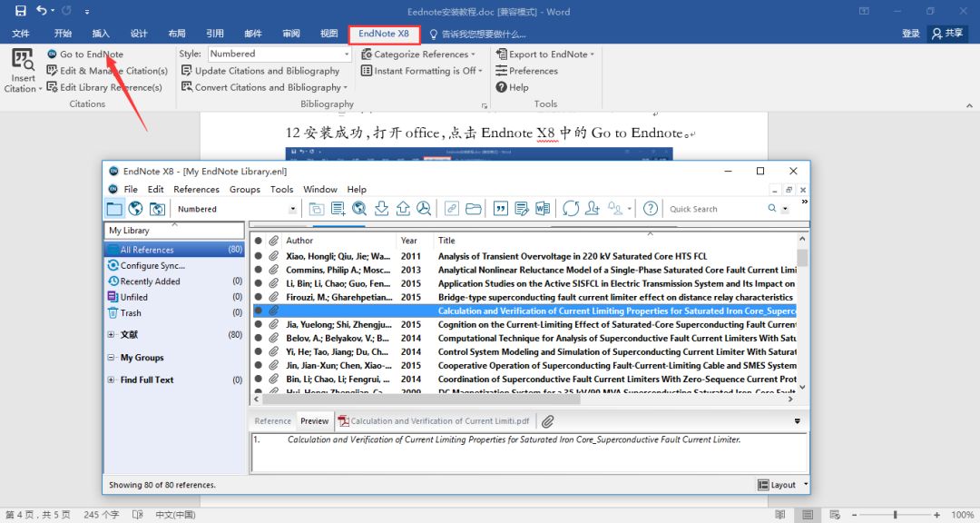Return to Word Processor via W icon
Screen dimensions: 980x523
tap(543, 208)
